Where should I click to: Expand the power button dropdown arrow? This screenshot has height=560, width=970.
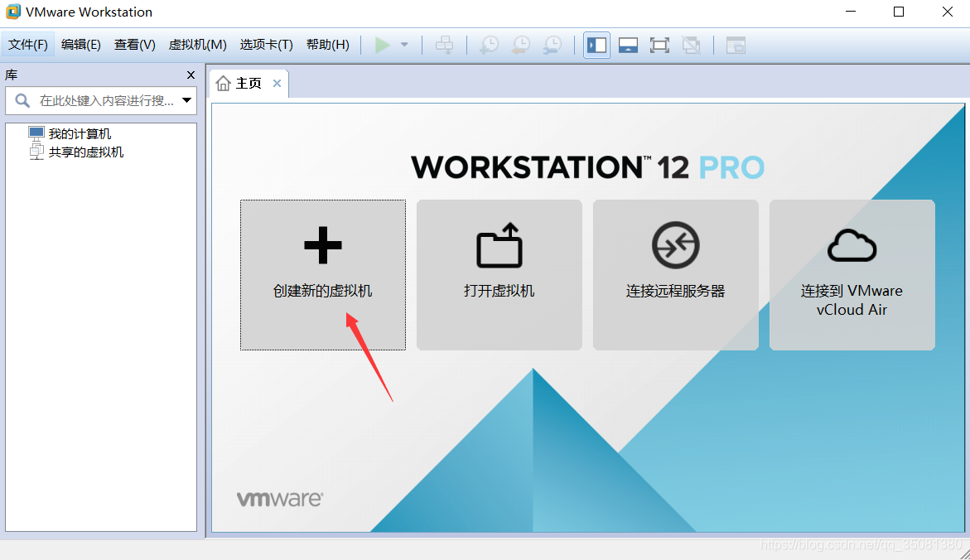click(403, 45)
